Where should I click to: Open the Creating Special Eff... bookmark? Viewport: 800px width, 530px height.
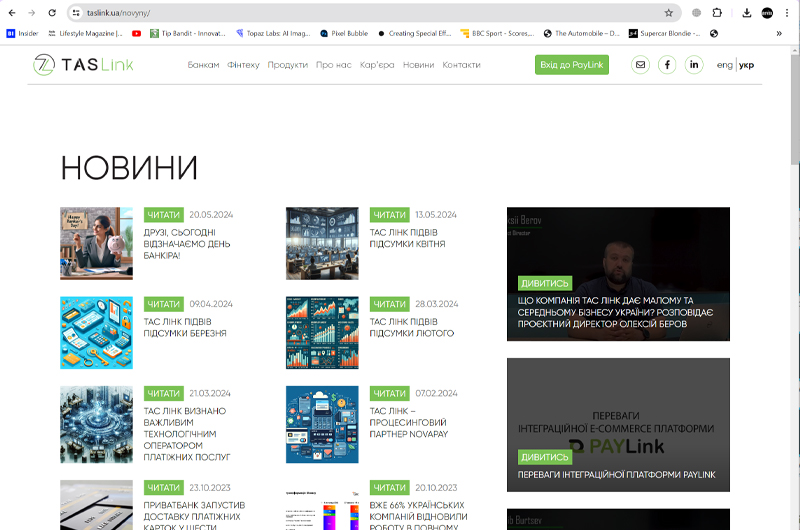click(414, 33)
